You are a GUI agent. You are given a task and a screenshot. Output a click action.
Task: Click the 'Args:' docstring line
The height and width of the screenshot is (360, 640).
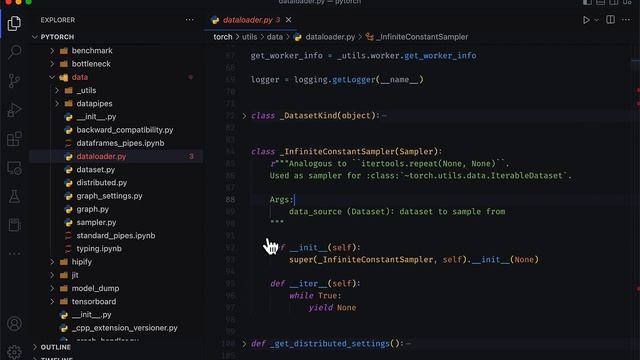[x=281, y=200]
